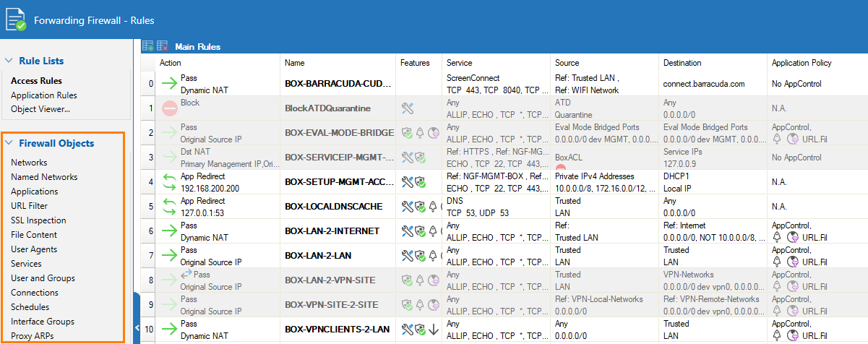This screenshot has height=344, width=868.
Task: Open Named Networks objects
Action: coord(44,177)
